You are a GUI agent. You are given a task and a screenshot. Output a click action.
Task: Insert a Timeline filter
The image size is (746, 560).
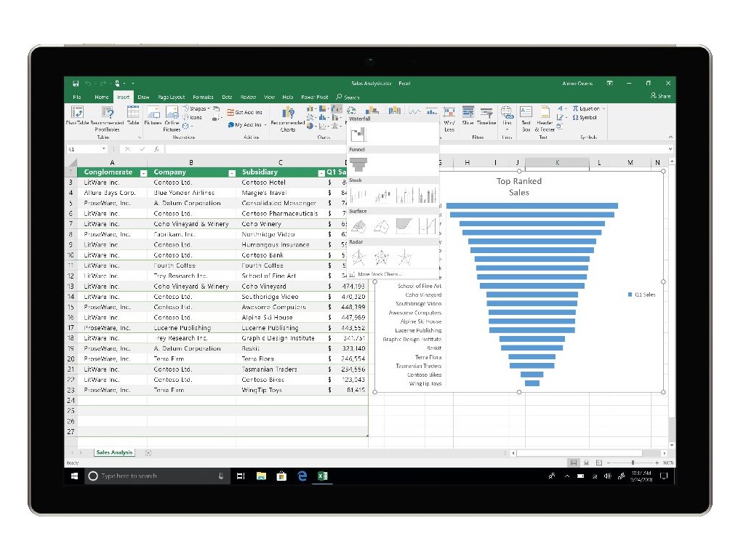pyautogui.click(x=486, y=116)
